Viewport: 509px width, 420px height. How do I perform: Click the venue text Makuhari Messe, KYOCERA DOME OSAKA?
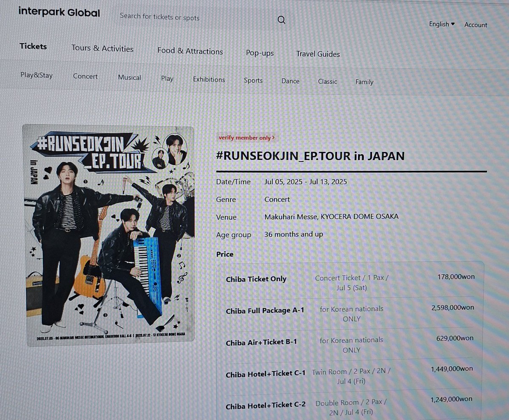pos(331,217)
